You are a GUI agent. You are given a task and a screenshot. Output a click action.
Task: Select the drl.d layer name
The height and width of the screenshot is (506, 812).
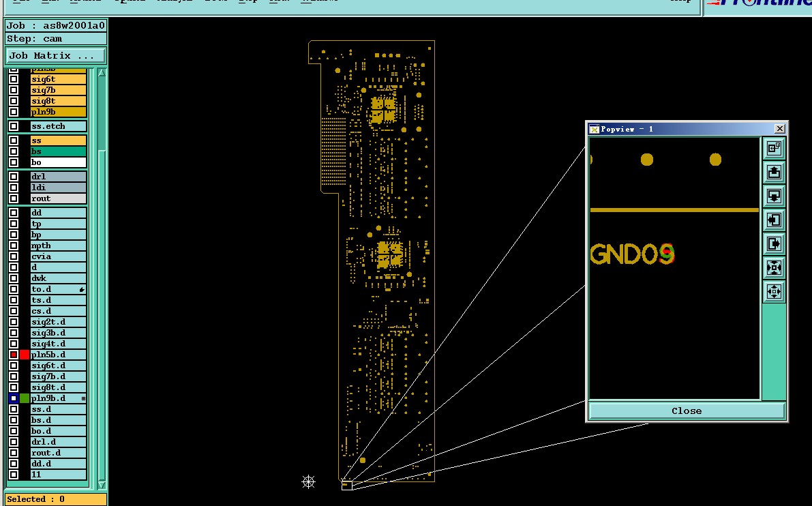click(58, 442)
